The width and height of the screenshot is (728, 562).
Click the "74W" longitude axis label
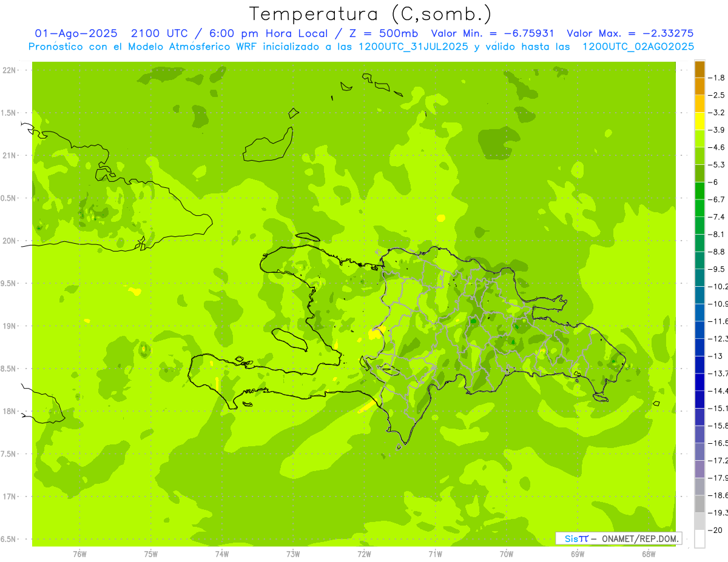click(x=221, y=554)
